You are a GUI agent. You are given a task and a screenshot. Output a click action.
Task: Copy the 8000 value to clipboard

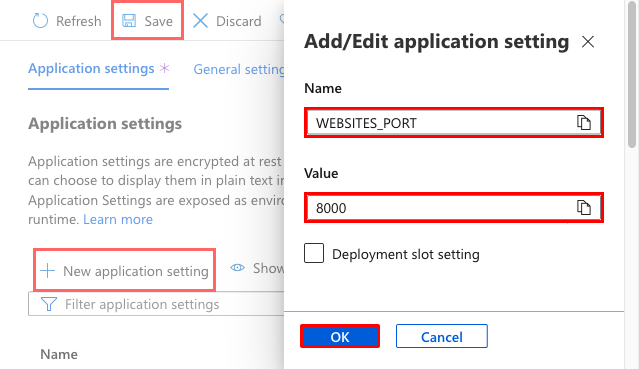click(584, 208)
